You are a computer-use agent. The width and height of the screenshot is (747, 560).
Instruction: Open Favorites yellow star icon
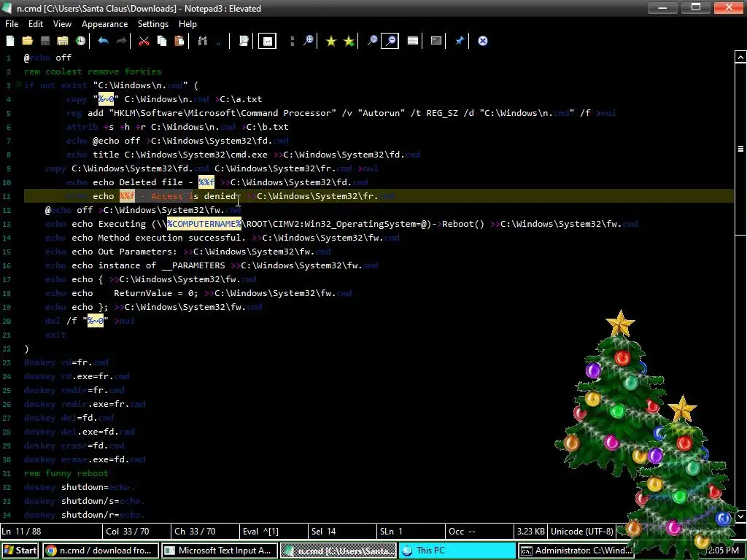point(331,41)
